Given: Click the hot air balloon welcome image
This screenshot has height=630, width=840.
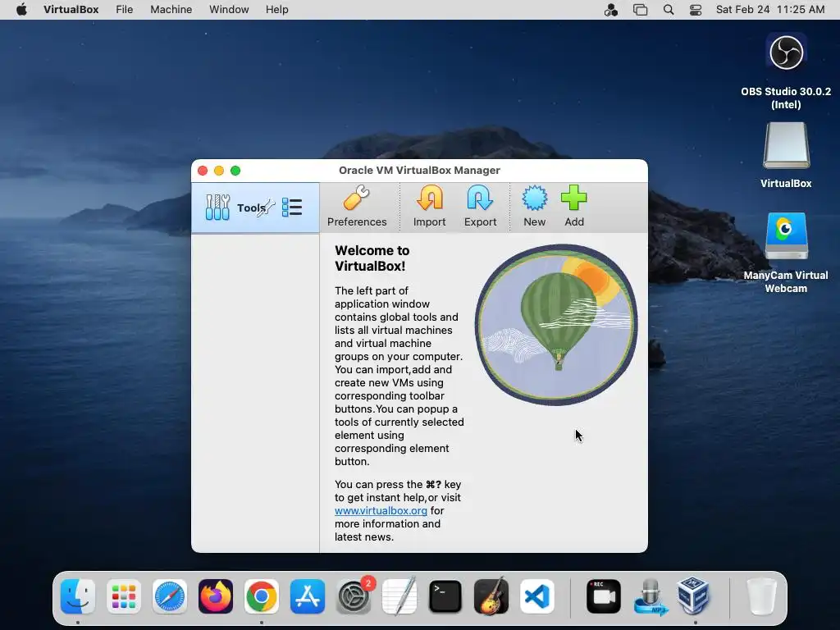Looking at the screenshot, I should (556, 325).
